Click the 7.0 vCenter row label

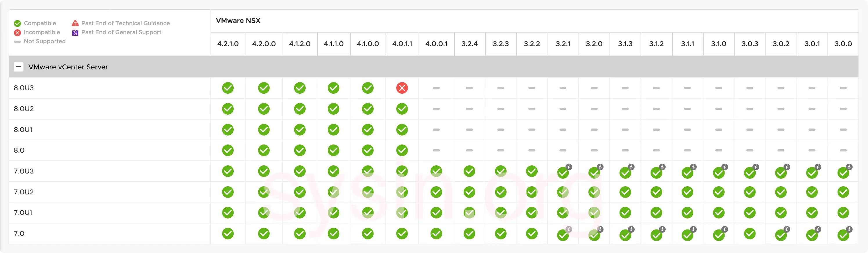pyautogui.click(x=19, y=234)
